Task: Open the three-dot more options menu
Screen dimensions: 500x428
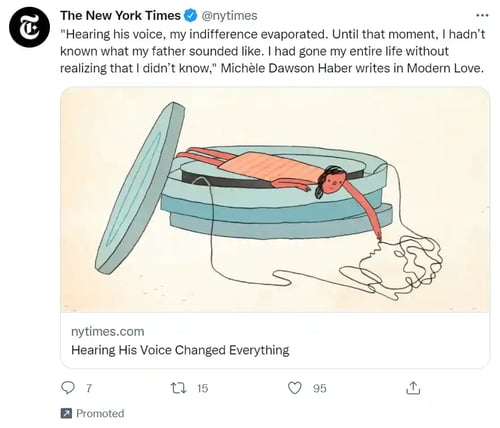Action: point(482,15)
